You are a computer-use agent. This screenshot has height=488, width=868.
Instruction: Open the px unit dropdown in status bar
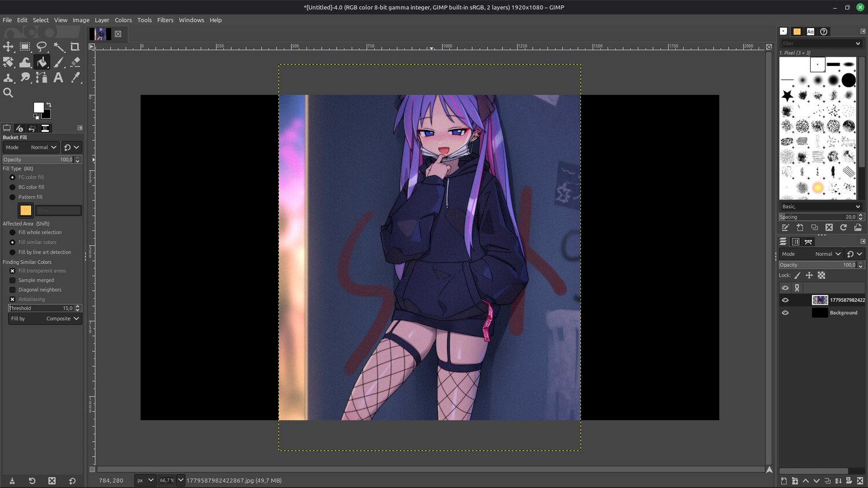click(x=145, y=480)
